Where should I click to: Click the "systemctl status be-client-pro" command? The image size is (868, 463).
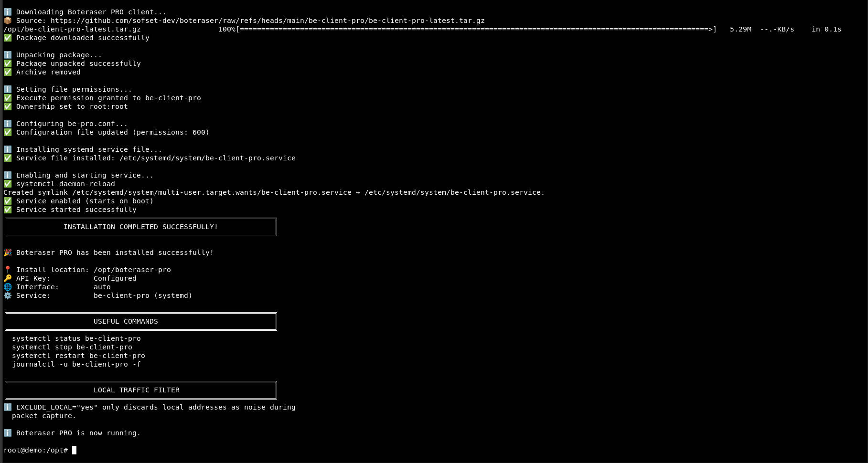[76, 338]
